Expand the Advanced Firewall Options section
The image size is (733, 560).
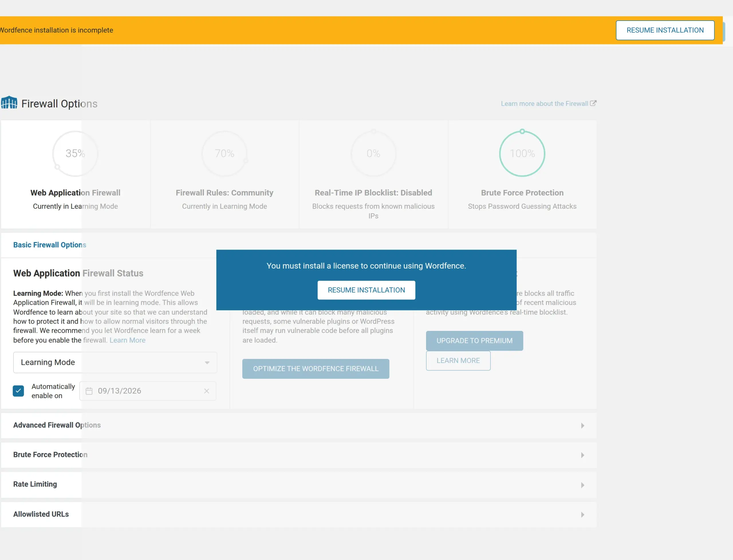point(299,425)
